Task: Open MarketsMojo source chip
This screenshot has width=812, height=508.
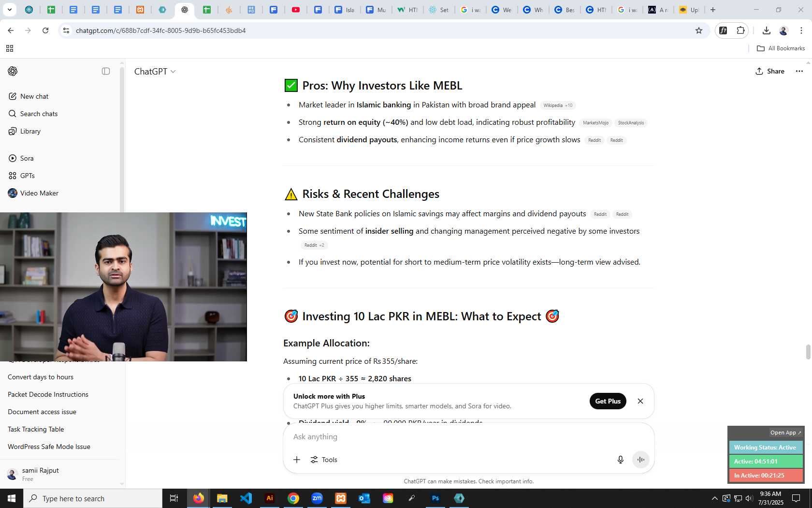Action: coord(595,123)
